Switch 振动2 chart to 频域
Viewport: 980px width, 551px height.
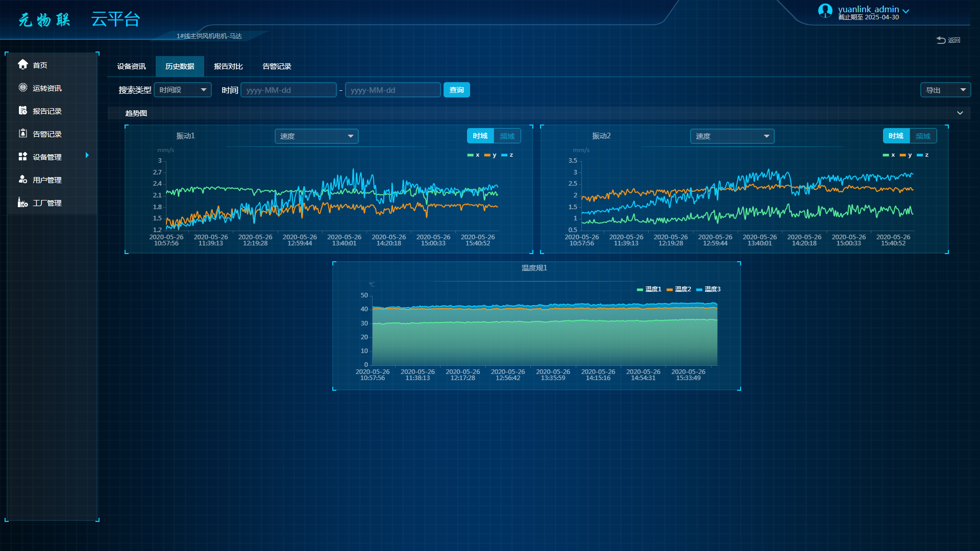pos(922,136)
